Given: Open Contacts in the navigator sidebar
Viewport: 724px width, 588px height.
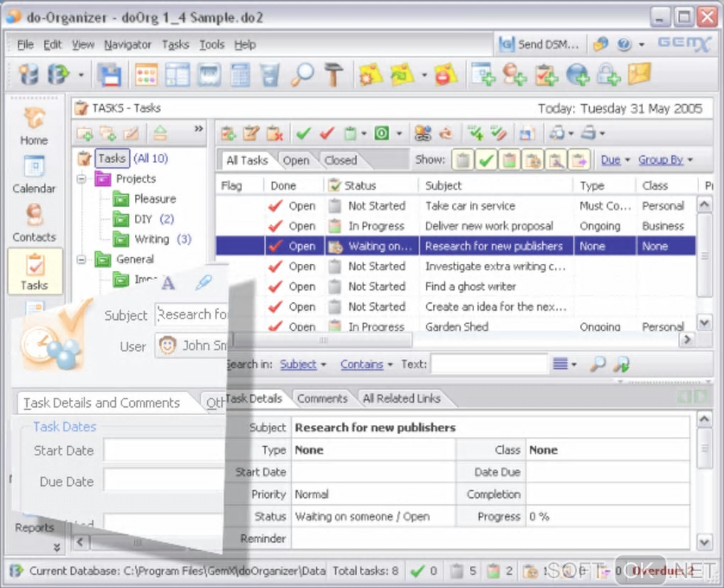Looking at the screenshot, I should point(34,223).
